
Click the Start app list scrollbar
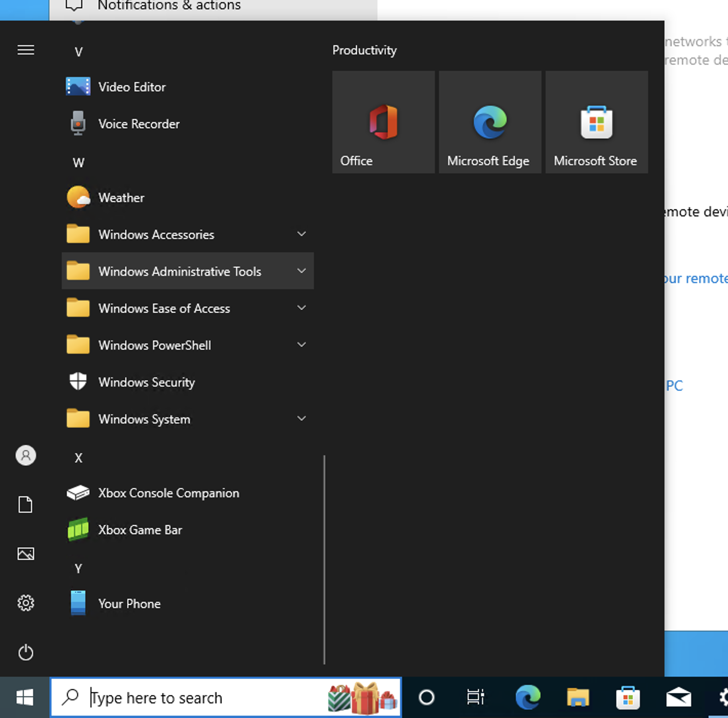tap(325, 560)
